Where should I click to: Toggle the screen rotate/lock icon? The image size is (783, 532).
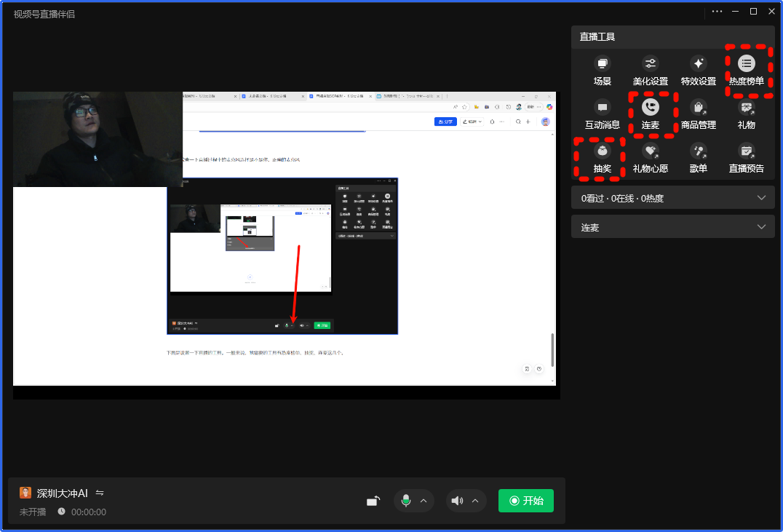373,501
